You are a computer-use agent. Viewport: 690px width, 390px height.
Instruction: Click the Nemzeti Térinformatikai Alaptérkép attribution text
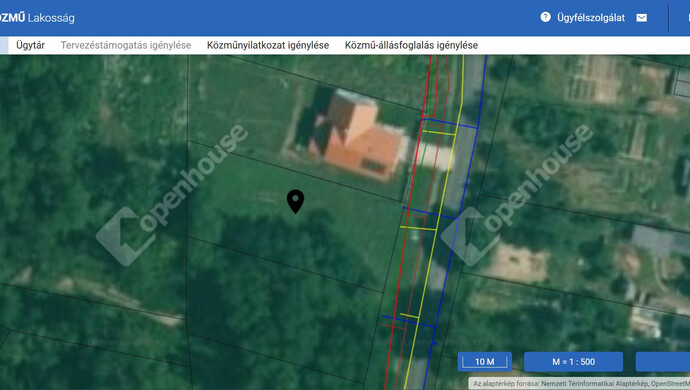[595, 384]
